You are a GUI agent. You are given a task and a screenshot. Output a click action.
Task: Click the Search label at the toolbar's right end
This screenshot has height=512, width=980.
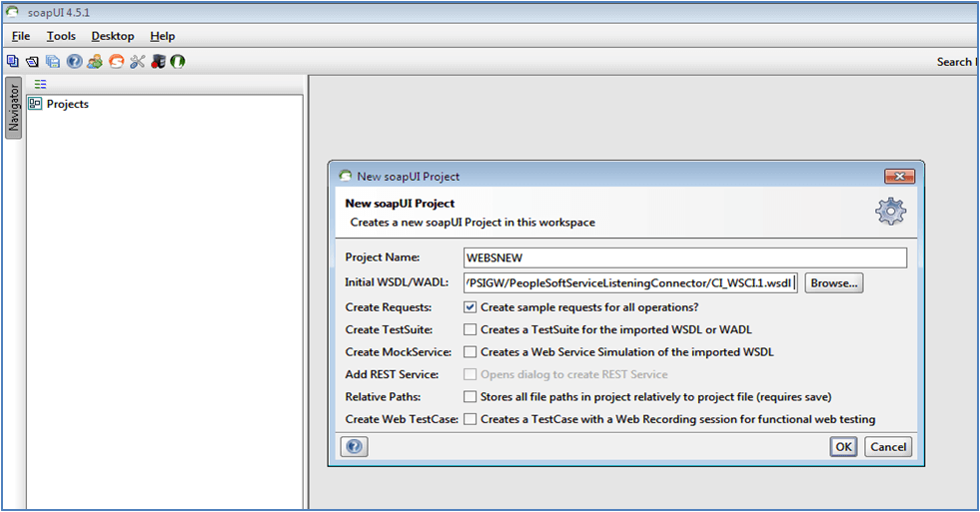[954, 62]
